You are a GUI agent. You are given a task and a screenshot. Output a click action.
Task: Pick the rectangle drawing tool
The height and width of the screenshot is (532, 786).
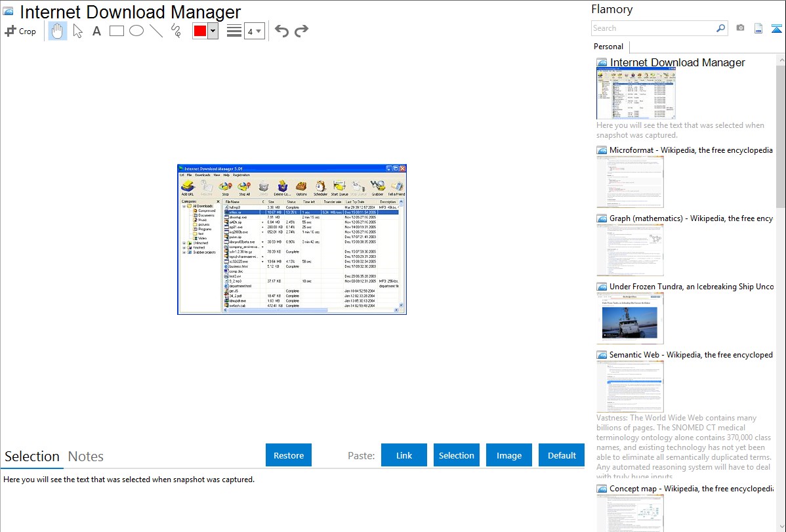tap(116, 31)
